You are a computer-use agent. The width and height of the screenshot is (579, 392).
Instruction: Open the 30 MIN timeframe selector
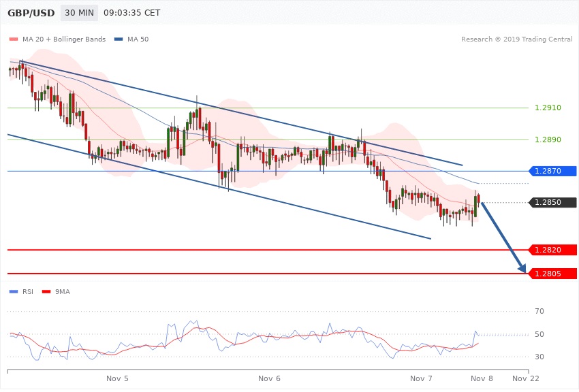(x=79, y=13)
